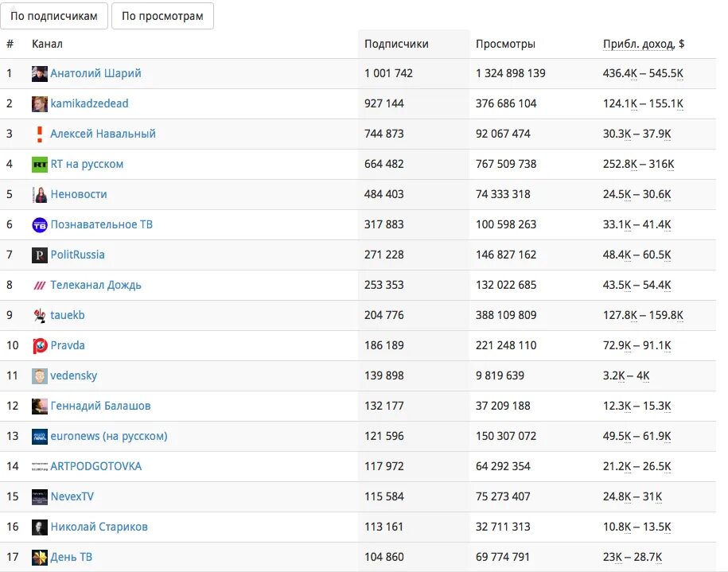Open the vedensky channel link
Viewport: 728px width, 572px height.
click(73, 375)
